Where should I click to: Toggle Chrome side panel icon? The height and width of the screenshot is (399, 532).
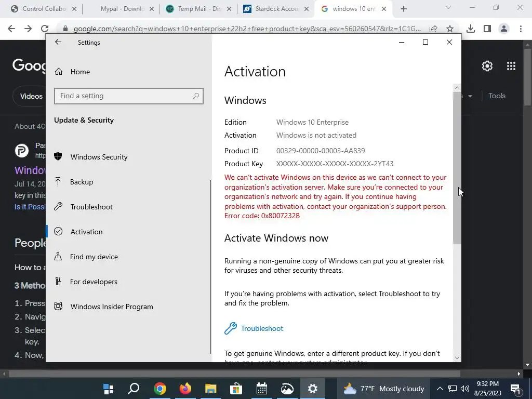click(x=487, y=29)
